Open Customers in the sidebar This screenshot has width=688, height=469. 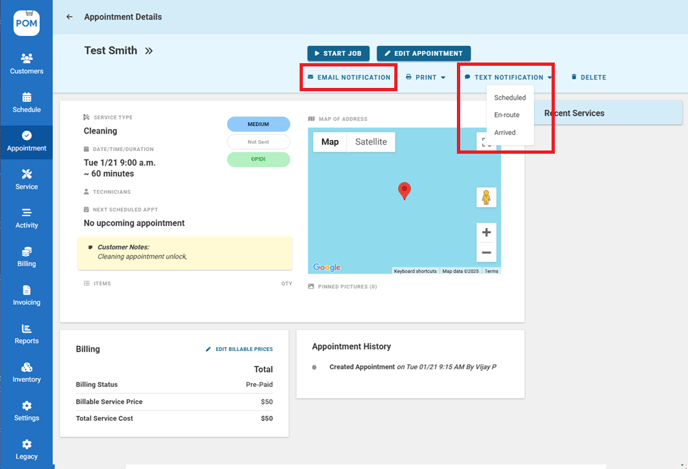coord(26,63)
